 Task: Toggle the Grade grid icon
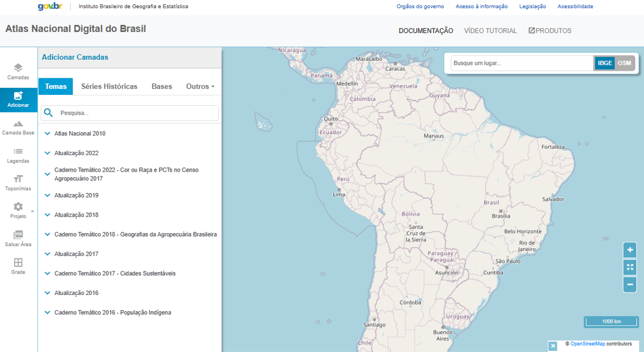coord(18,263)
